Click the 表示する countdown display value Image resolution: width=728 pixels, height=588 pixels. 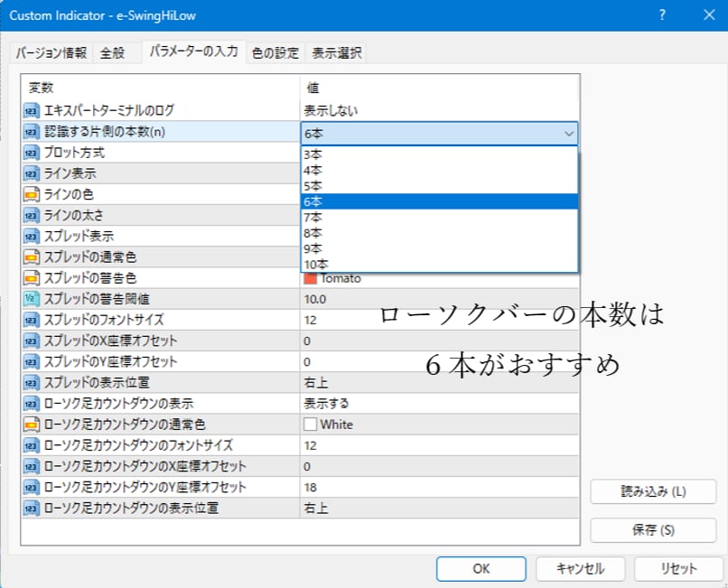(x=326, y=404)
